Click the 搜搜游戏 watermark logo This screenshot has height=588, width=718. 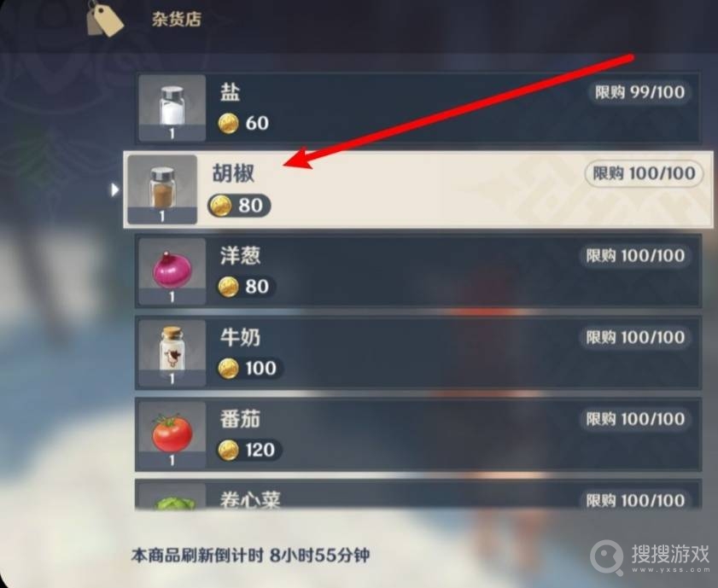tap(651, 557)
